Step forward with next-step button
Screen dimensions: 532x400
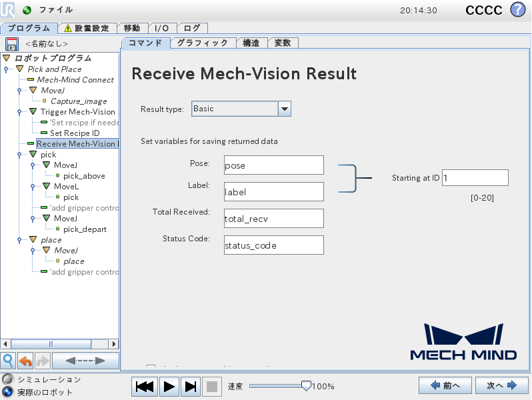[191, 387]
